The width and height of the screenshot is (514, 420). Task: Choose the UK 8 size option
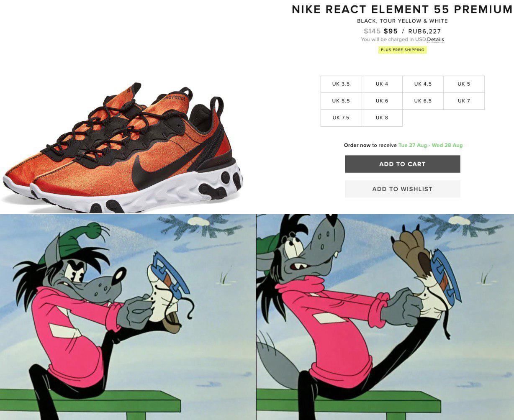(x=382, y=118)
